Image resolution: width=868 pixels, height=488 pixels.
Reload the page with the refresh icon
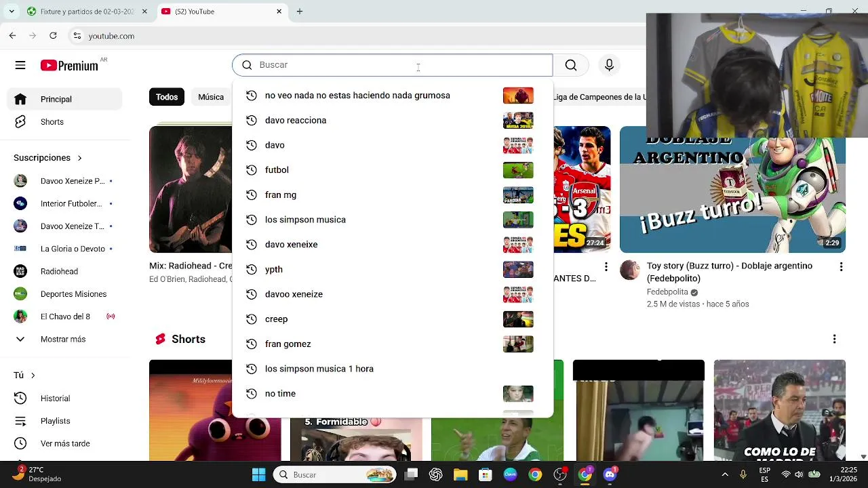pos(53,36)
